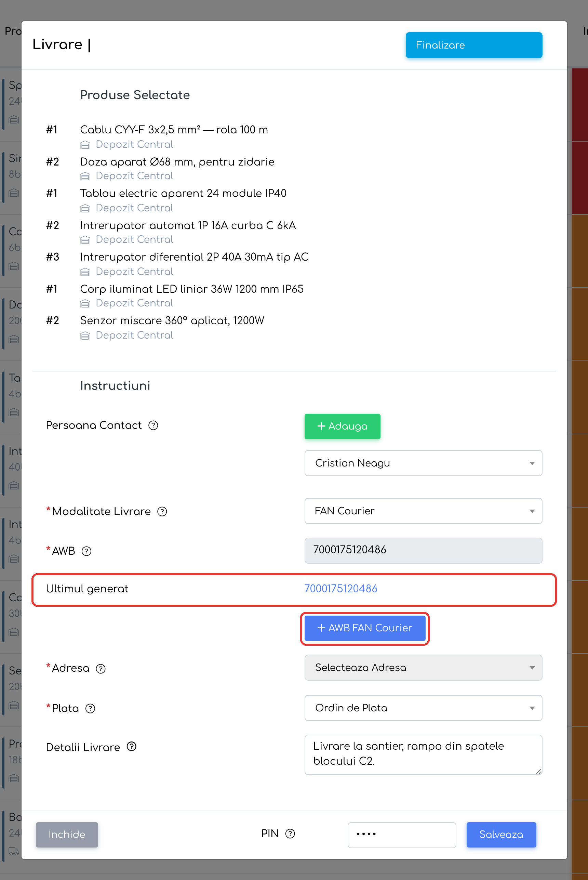The width and height of the screenshot is (588, 880).
Task: Click warehouse icon under Cablu CYY-F product
Action: (85, 145)
